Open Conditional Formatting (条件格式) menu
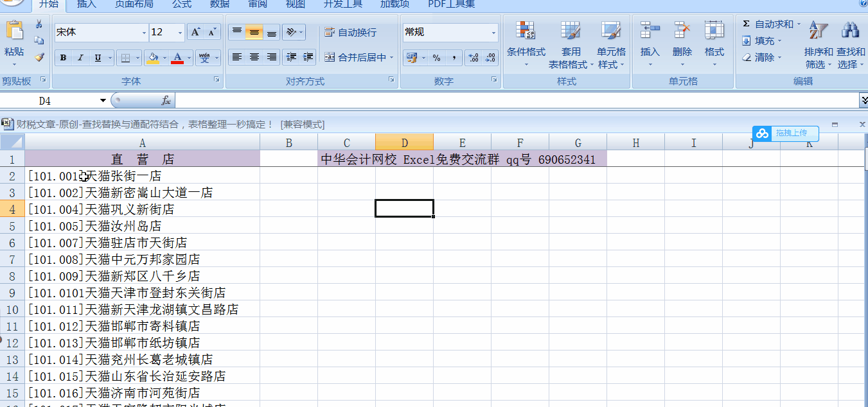Screen dimensions: 868x407 pos(526,44)
